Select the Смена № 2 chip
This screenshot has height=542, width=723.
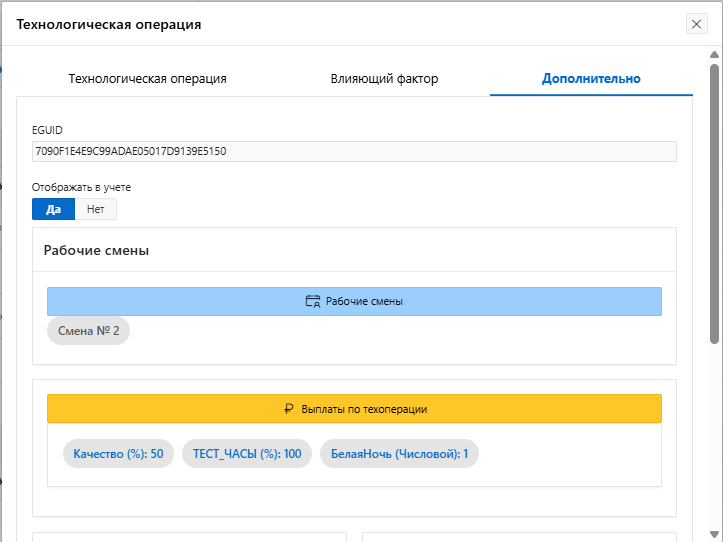89,331
